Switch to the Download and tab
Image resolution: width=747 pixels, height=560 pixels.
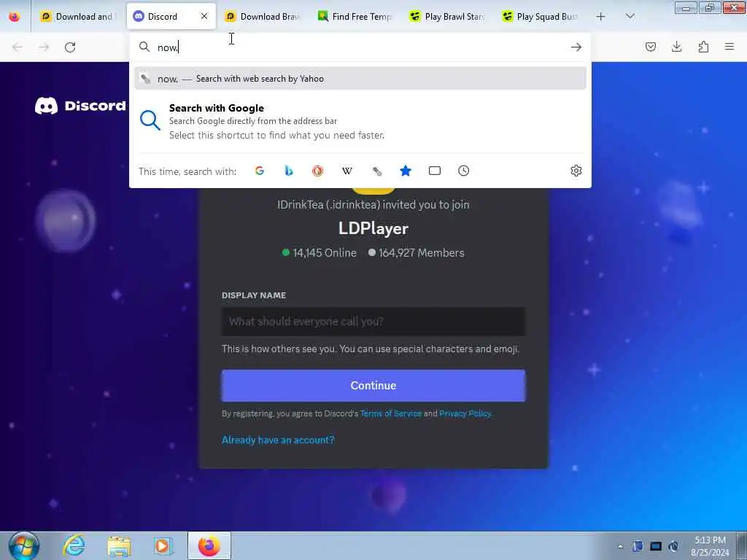click(78, 17)
